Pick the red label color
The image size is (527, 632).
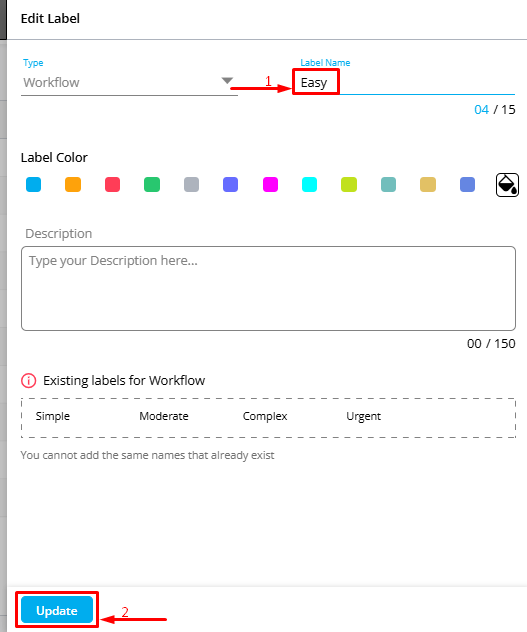point(112,185)
